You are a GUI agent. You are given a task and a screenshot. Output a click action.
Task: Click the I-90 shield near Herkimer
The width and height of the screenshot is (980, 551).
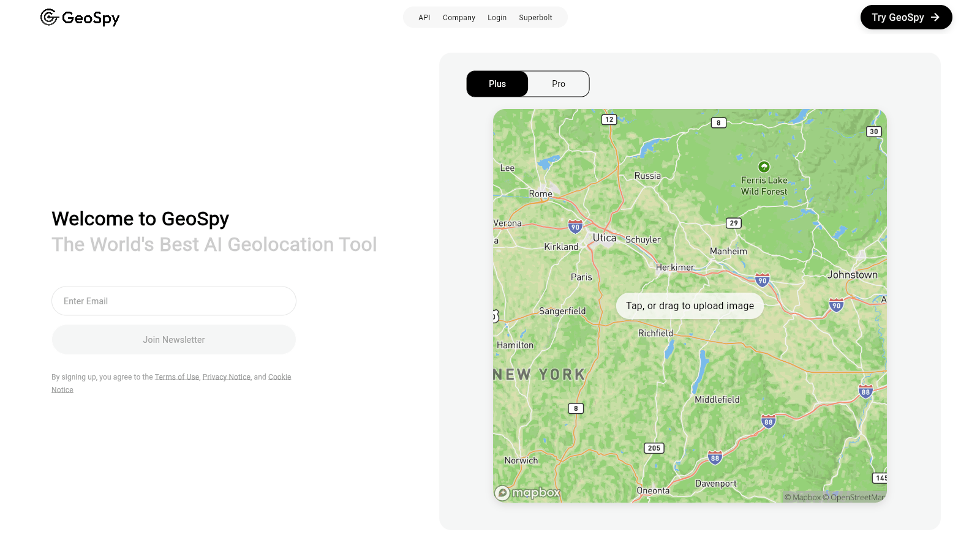tap(762, 280)
